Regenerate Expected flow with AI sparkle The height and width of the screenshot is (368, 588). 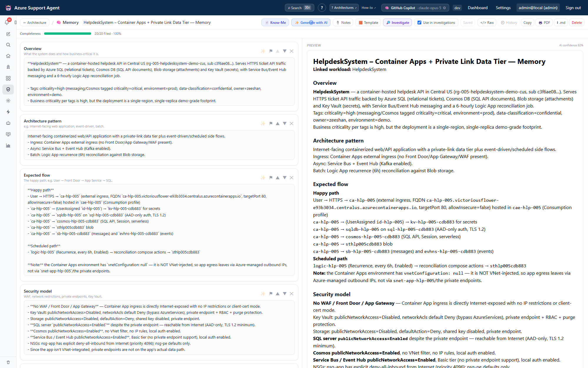point(263,178)
